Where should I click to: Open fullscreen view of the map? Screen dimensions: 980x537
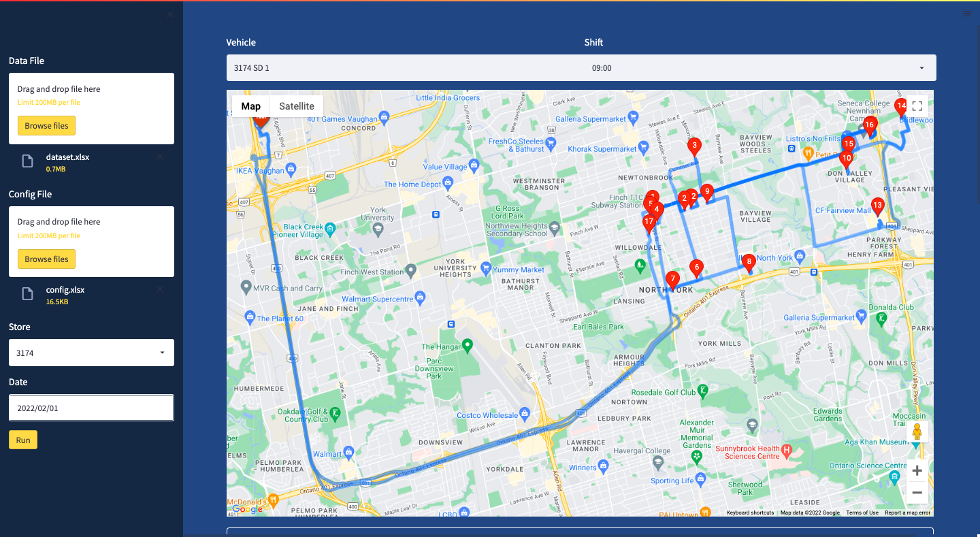coord(917,106)
